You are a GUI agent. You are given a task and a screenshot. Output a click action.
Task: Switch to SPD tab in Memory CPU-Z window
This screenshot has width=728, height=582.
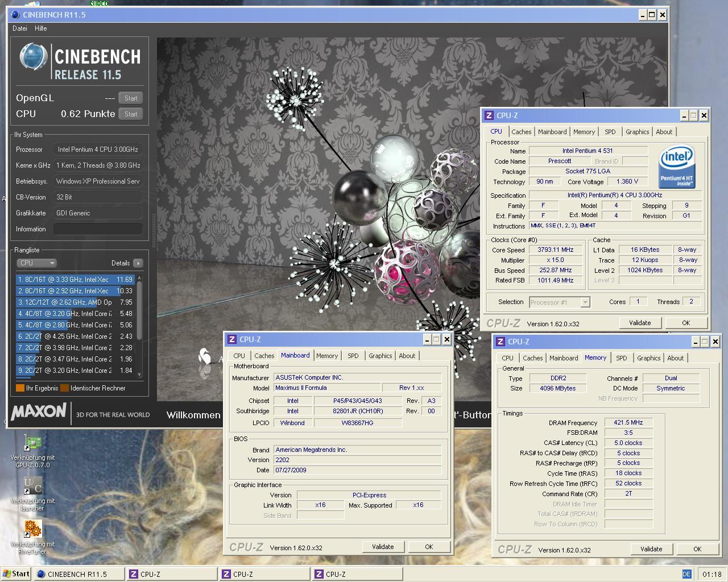click(622, 358)
